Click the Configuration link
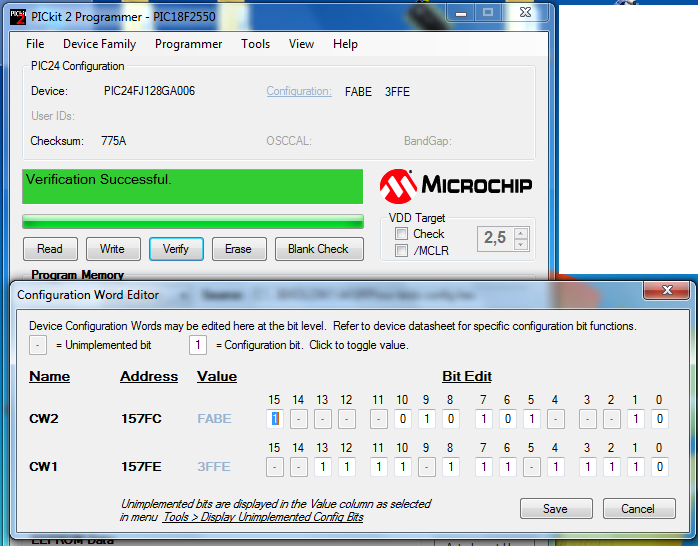 click(299, 91)
